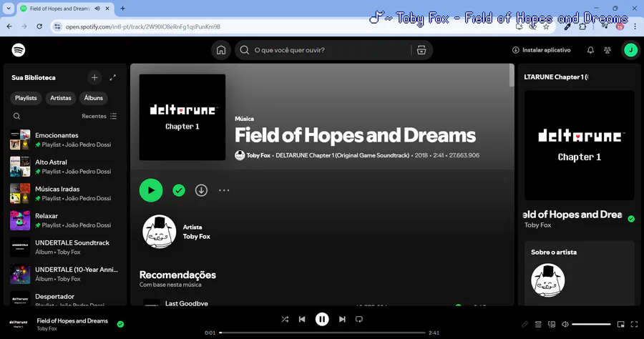Pause the current playback

tap(322, 319)
